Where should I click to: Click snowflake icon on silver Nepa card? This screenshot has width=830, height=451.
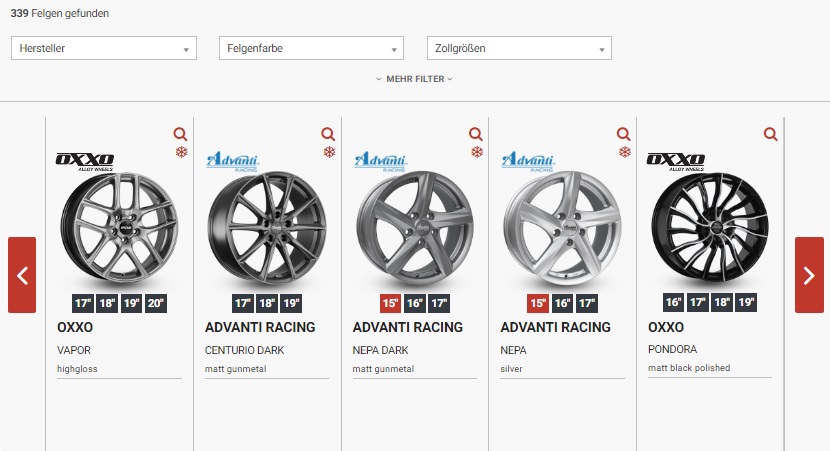tap(625, 152)
